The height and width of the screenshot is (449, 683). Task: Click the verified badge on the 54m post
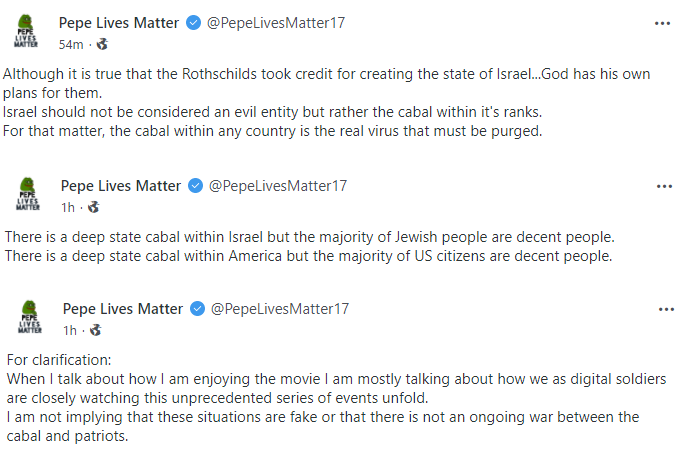click(194, 23)
